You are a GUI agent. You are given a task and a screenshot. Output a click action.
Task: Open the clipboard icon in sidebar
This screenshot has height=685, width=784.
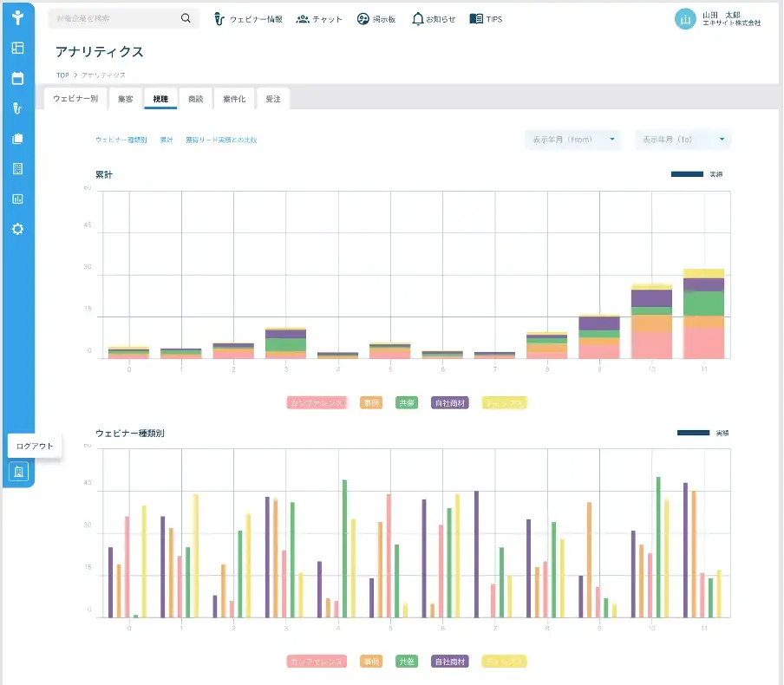pyautogui.click(x=17, y=139)
